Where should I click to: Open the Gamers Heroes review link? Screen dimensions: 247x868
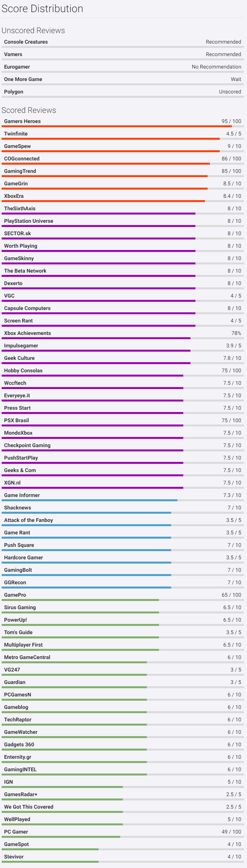22,121
